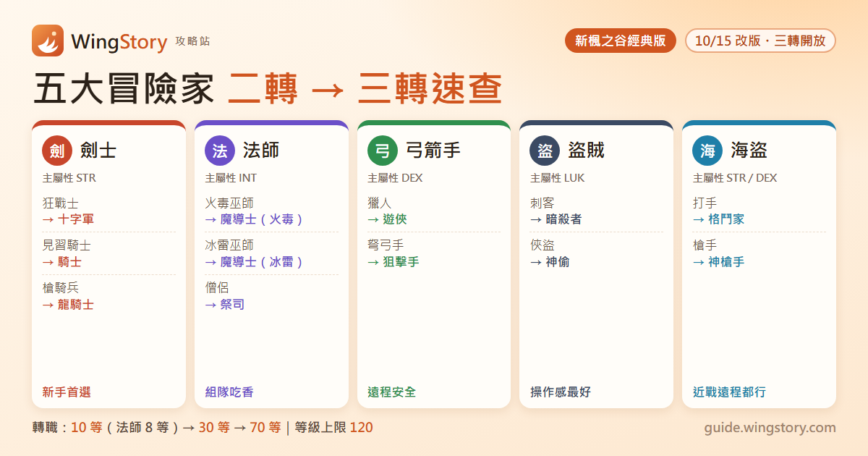868x456 pixels.
Task: Click the 獵人 job row
Action: tap(380, 203)
